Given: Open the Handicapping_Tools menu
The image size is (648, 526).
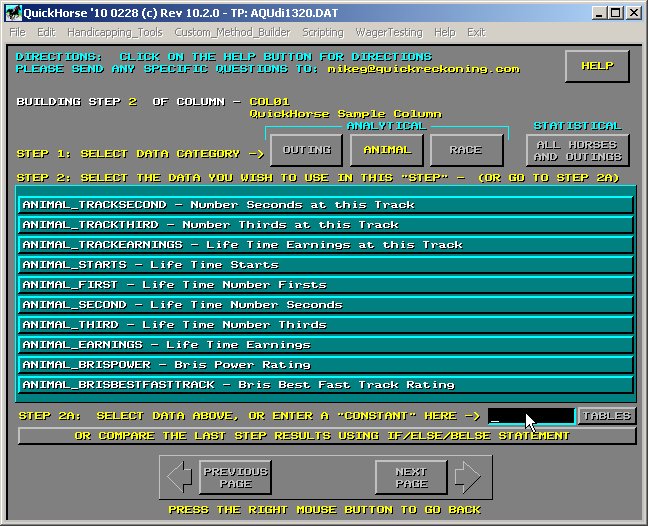Looking at the screenshot, I should click(114, 32).
